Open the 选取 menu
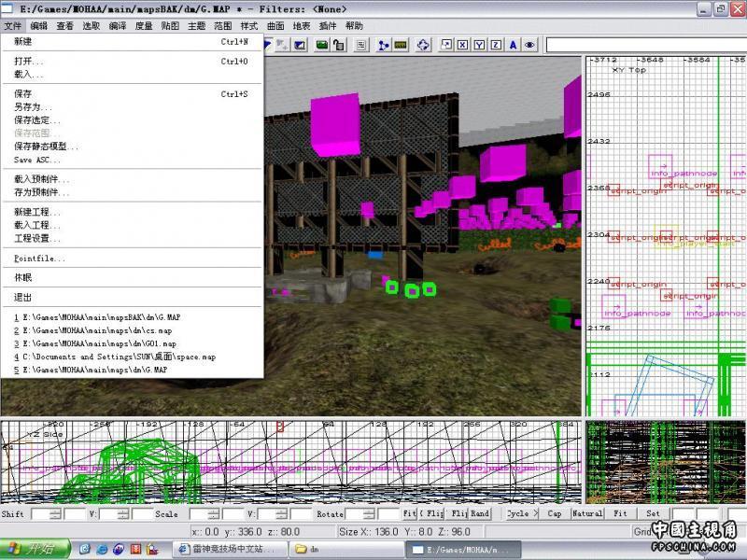747x560 pixels. tap(92, 26)
